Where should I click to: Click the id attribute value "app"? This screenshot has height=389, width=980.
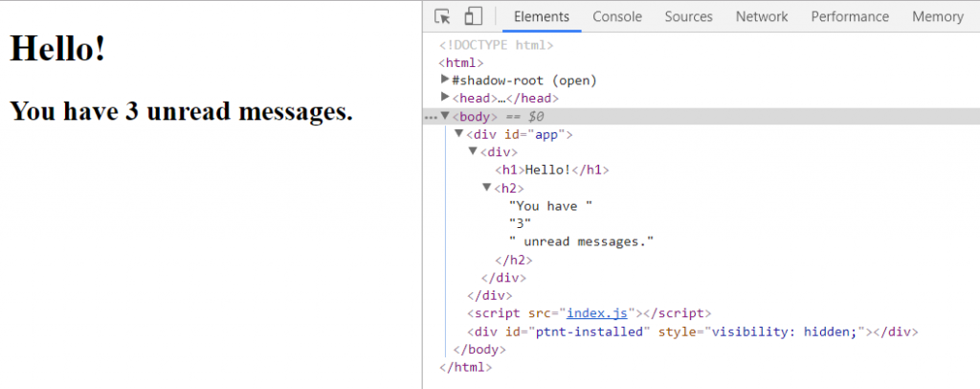tap(548, 134)
